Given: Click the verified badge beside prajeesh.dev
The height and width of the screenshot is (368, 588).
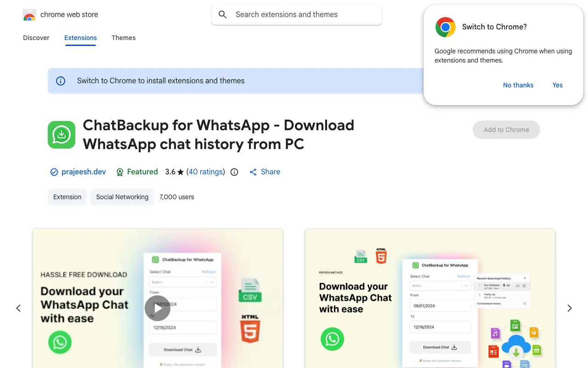Looking at the screenshot, I should [x=54, y=172].
